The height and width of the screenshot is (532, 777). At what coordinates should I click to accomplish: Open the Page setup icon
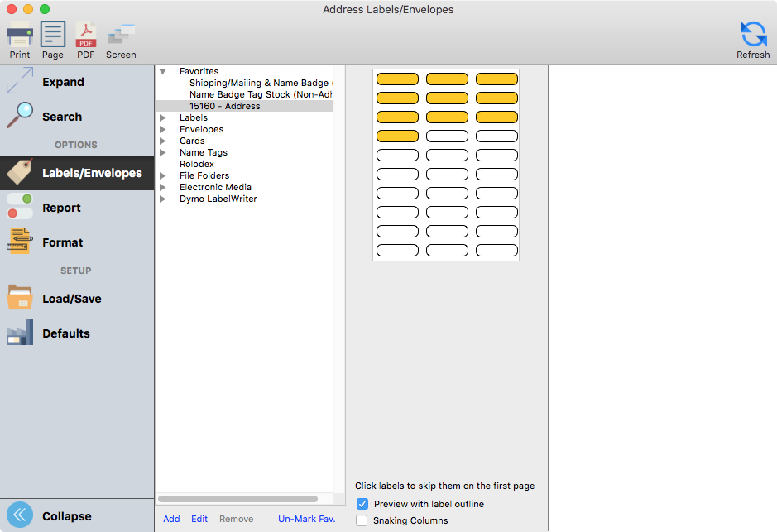click(53, 36)
